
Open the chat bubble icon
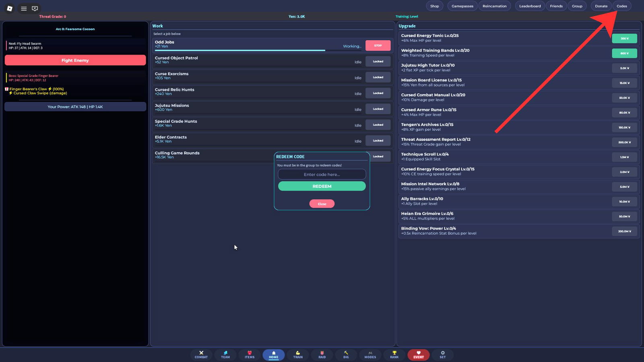(x=35, y=8)
